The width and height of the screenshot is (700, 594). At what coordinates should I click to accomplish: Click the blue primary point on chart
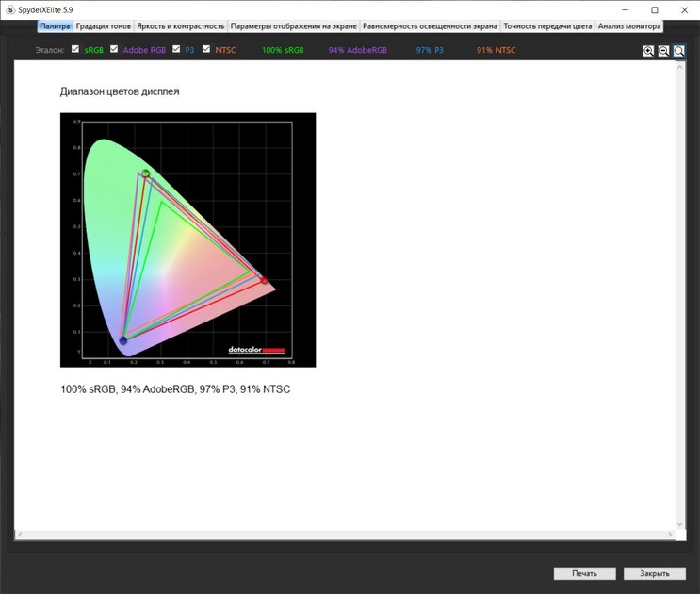(123, 340)
